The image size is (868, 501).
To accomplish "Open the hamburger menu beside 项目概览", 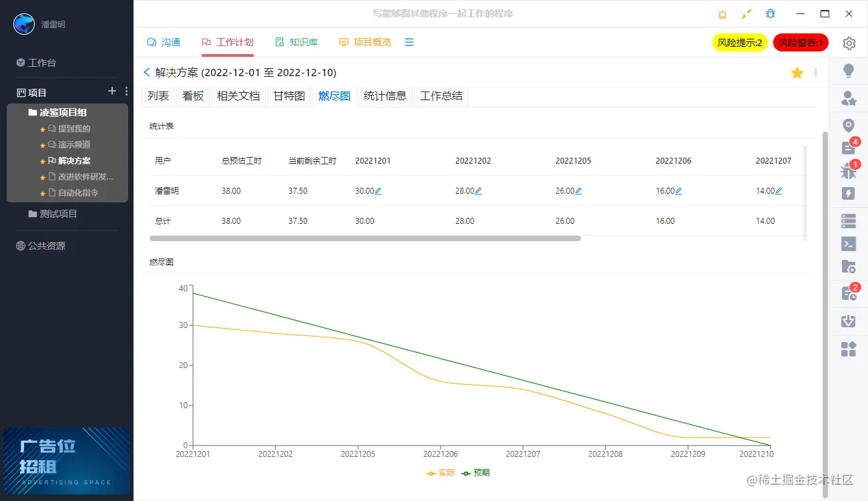I will click(409, 42).
